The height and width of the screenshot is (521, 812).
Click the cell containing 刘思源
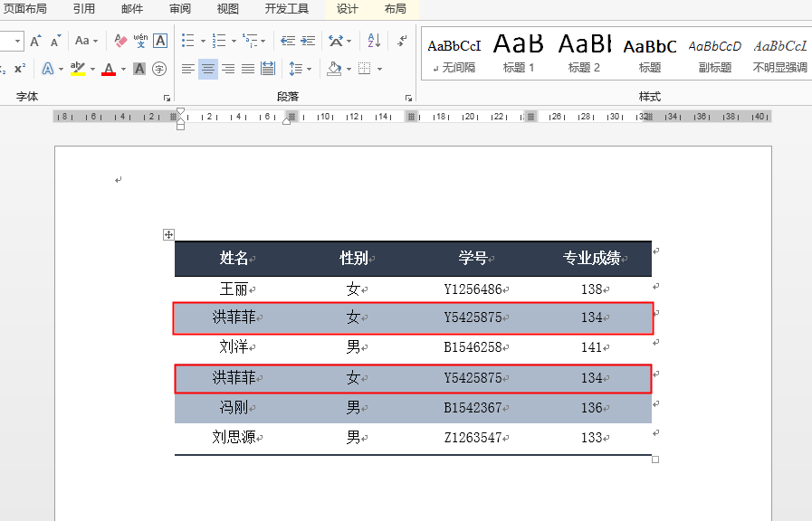coord(234,438)
